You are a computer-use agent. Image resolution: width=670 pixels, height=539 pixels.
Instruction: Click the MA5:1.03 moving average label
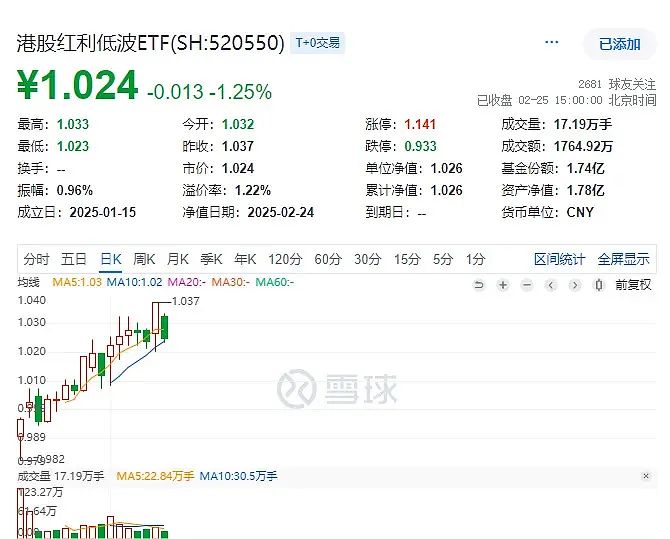click(x=77, y=282)
